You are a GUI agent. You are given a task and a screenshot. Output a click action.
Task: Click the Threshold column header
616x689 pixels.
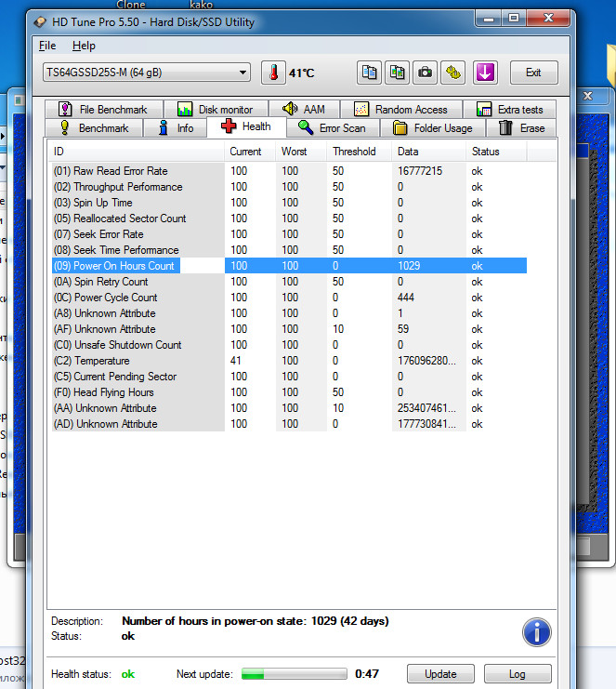pyautogui.click(x=360, y=152)
